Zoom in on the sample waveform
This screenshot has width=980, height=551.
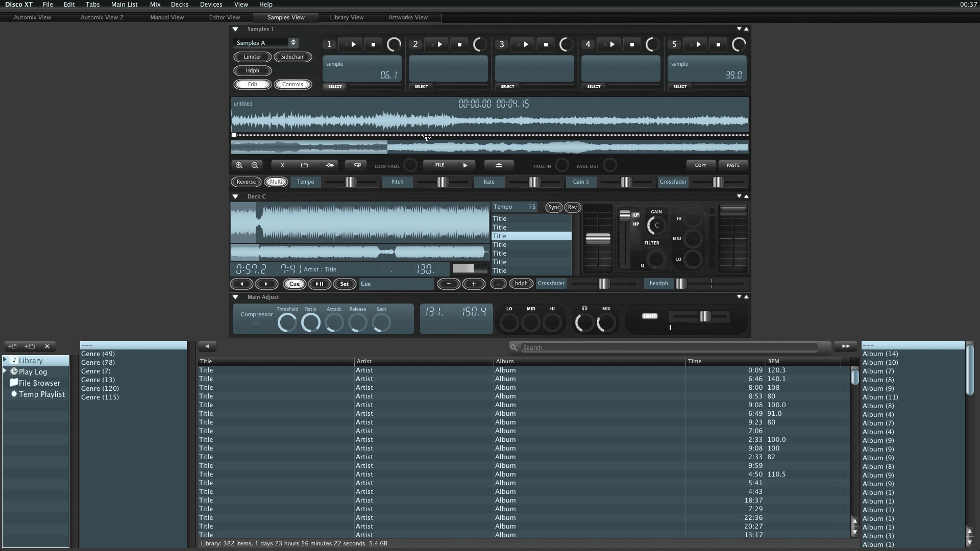pos(238,165)
